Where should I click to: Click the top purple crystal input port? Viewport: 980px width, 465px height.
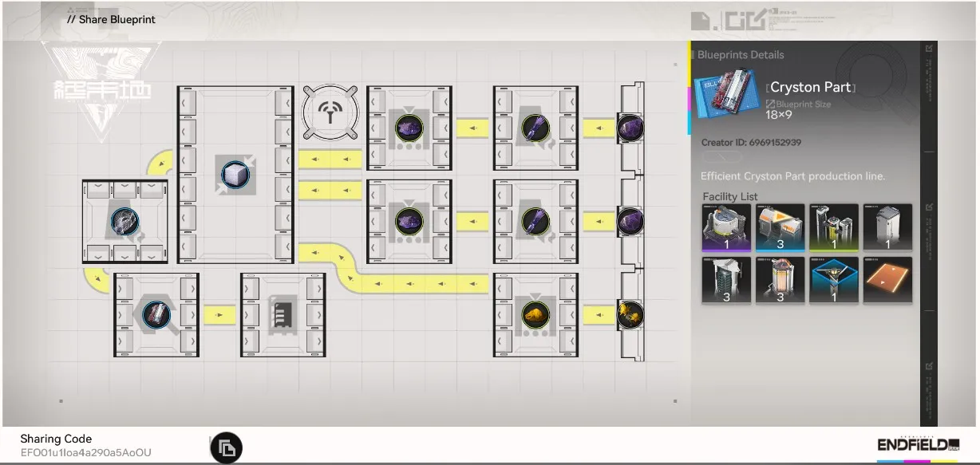[x=630, y=128]
